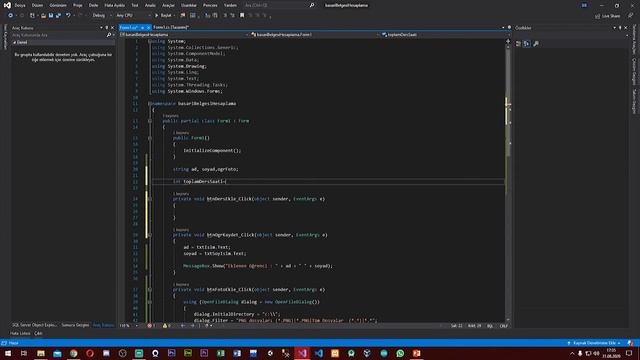
Task: Close the Form1.cs code tab
Action: (x=149, y=27)
